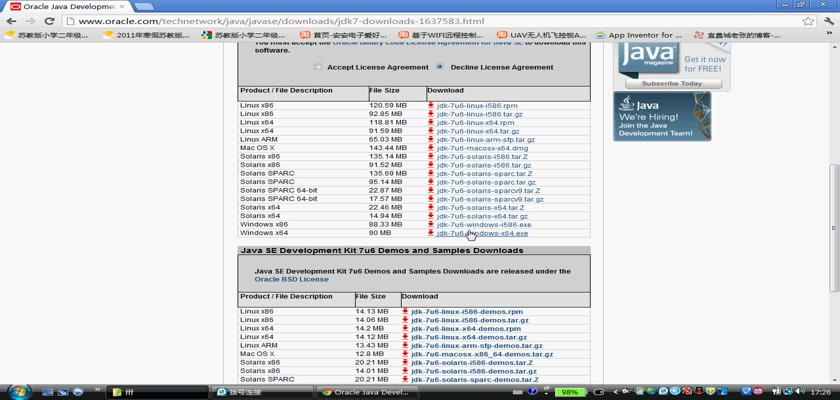Download jdk-7u6-linux-x64.tar.gz
The height and width of the screenshot is (400, 840).
click(478, 131)
